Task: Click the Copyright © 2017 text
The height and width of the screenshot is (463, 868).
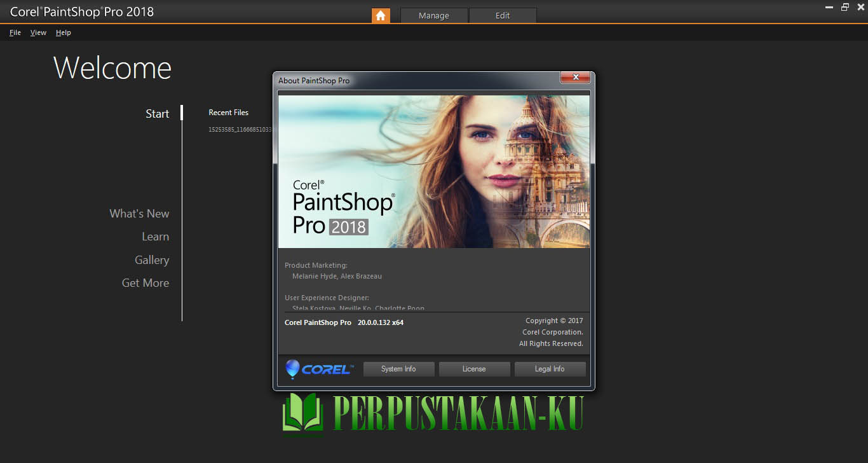Action: [x=554, y=321]
